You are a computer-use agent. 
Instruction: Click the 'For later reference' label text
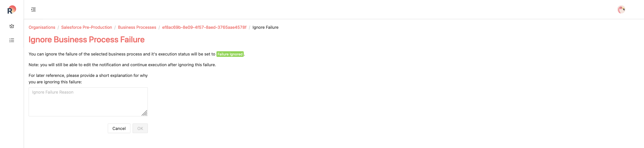[x=88, y=79]
